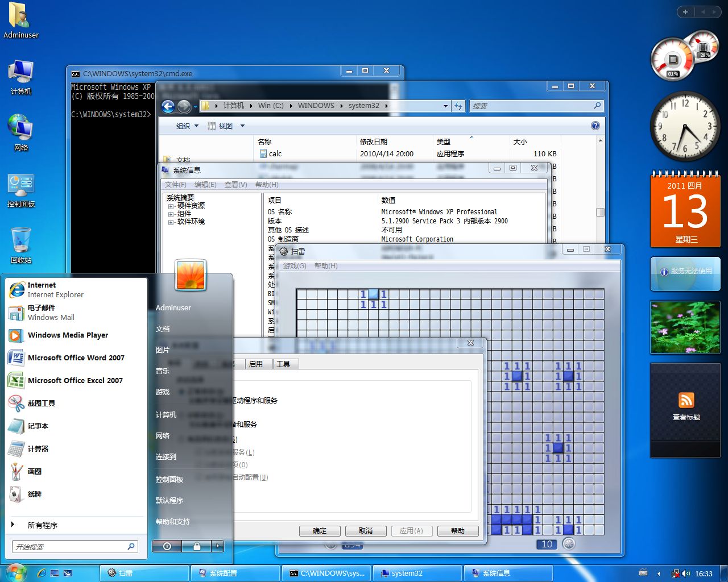The width and height of the screenshot is (728, 582).
Task: Click the 开始搜索 search field
Action: tap(75, 547)
